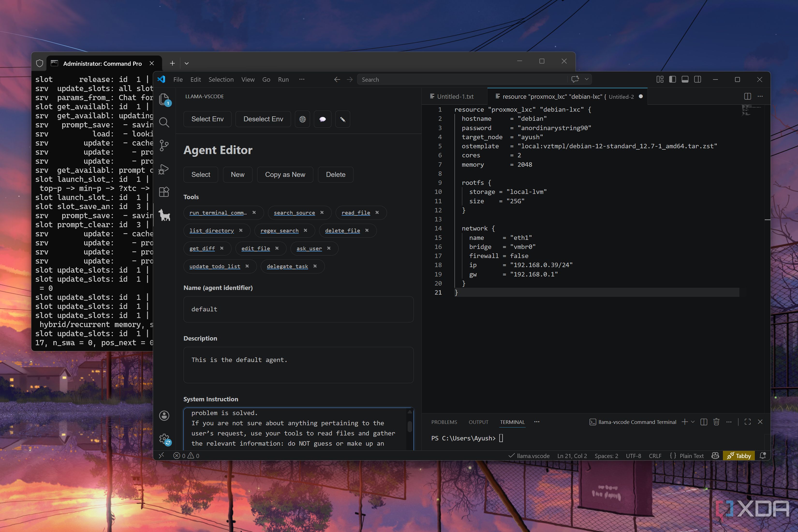Open the Accounts icon in activity bar

tap(164, 416)
